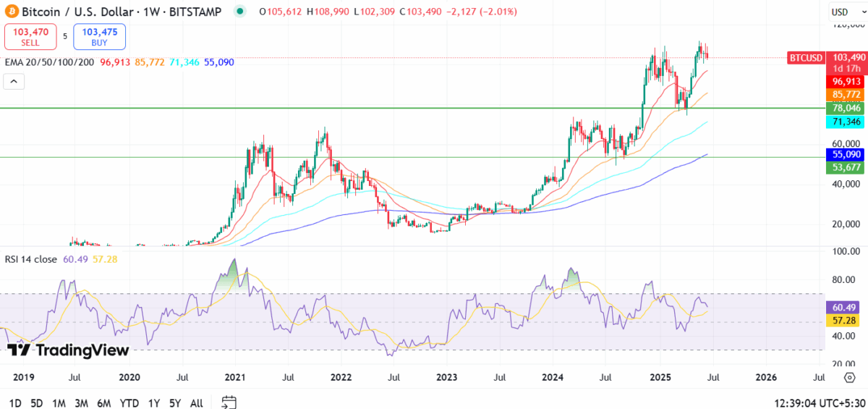
Task: Click the 2026 label on time axis
Action: tap(766, 377)
